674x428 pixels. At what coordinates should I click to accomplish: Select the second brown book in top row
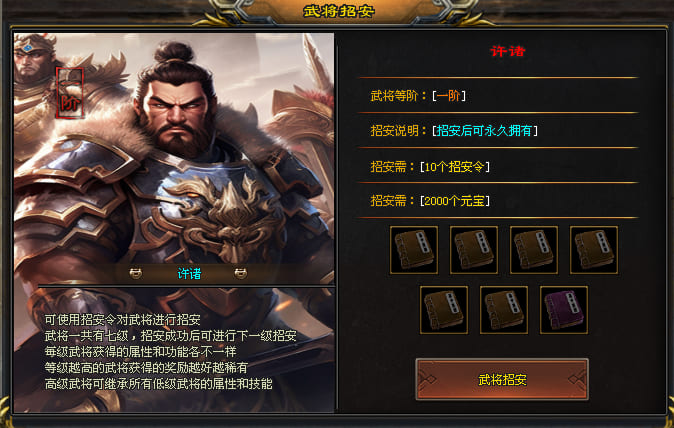click(474, 250)
